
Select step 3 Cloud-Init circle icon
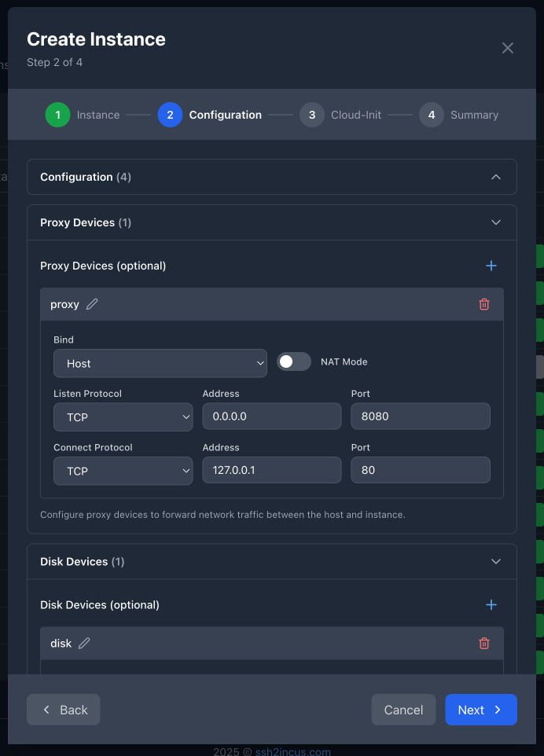(312, 115)
